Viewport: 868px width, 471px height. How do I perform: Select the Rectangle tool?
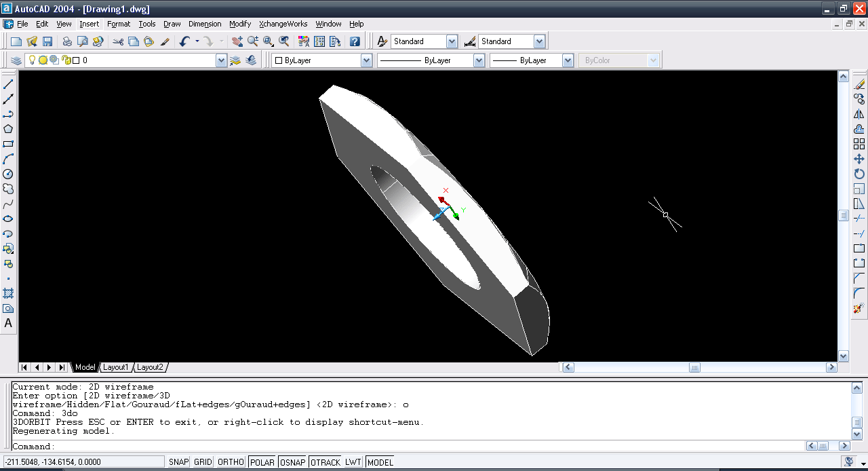point(8,144)
